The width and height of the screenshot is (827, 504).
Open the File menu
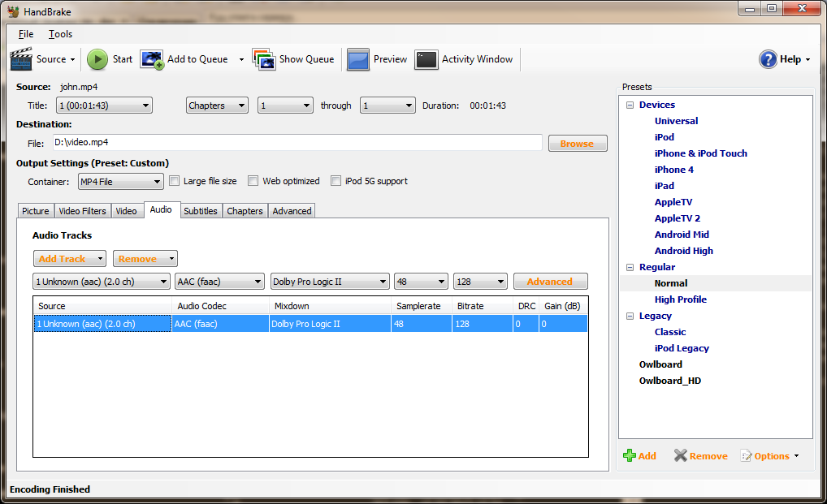click(26, 34)
